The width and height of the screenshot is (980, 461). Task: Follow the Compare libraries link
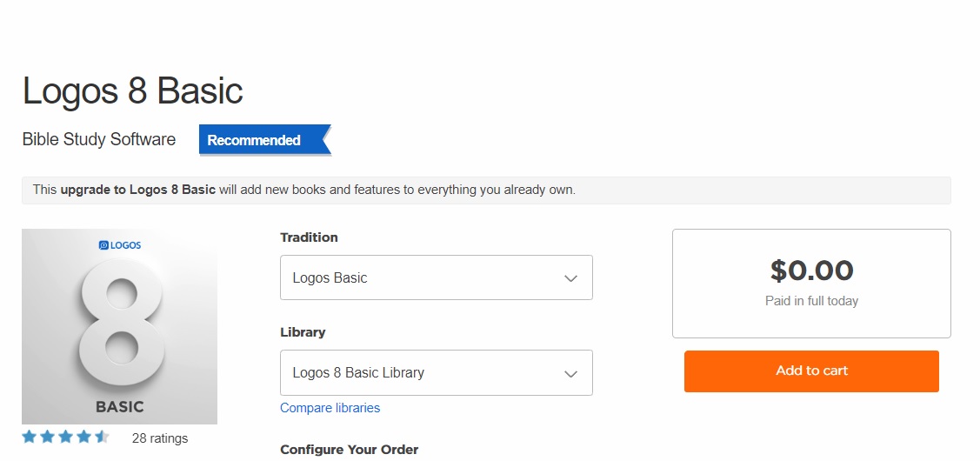(330, 408)
